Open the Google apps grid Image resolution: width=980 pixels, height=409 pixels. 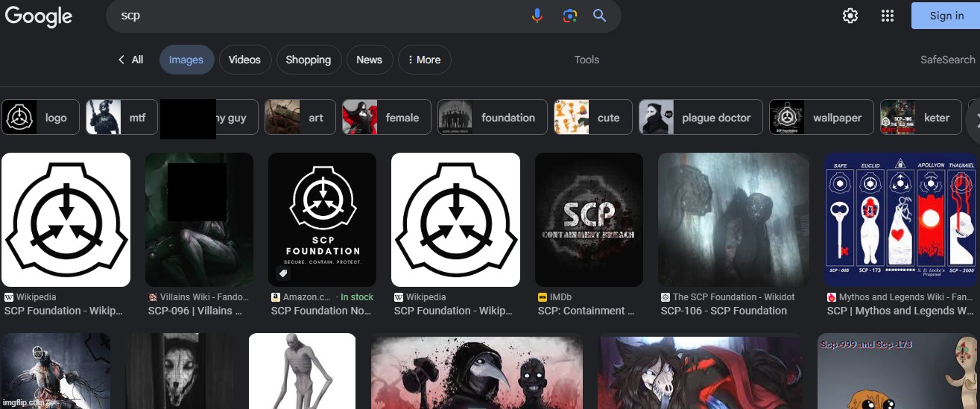coord(887,16)
